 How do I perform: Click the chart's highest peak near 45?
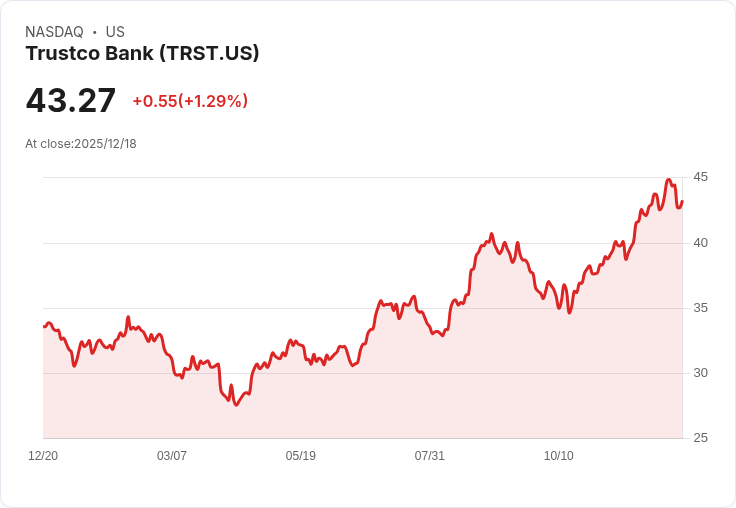click(669, 180)
